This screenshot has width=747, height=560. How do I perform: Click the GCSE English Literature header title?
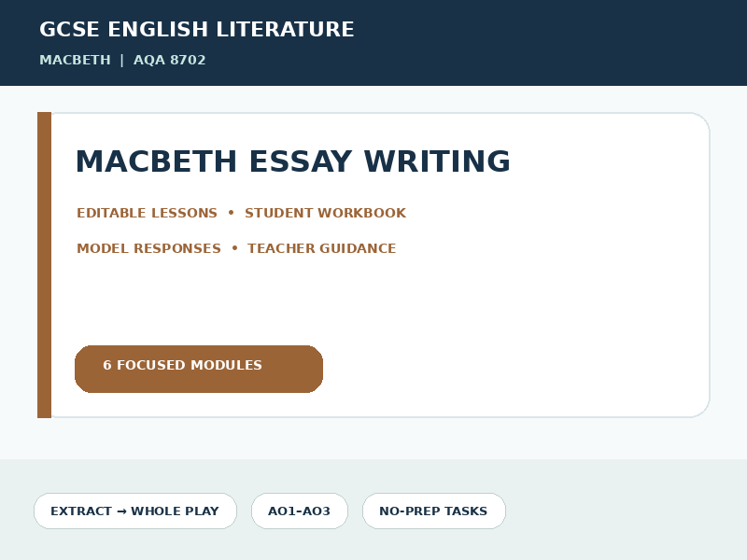point(197,29)
